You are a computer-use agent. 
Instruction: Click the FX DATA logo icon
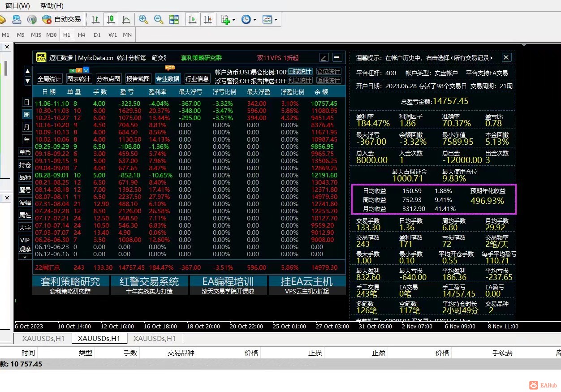(x=41, y=57)
